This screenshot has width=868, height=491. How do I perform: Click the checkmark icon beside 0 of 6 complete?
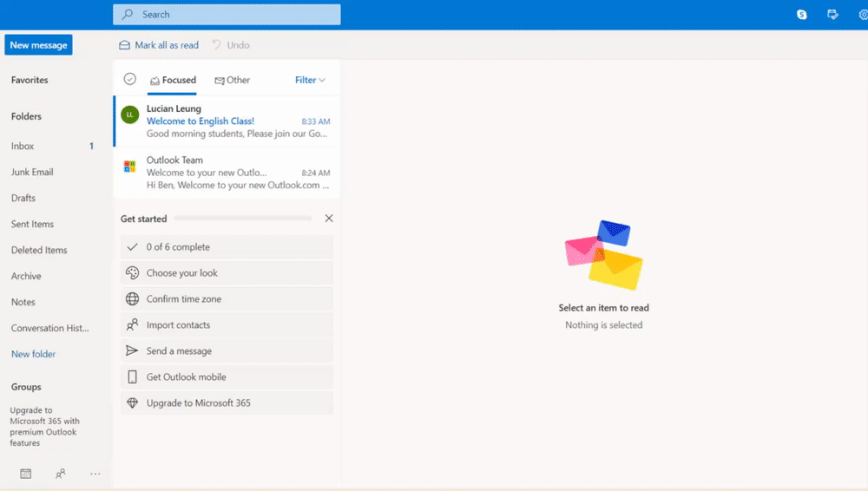pyautogui.click(x=132, y=247)
